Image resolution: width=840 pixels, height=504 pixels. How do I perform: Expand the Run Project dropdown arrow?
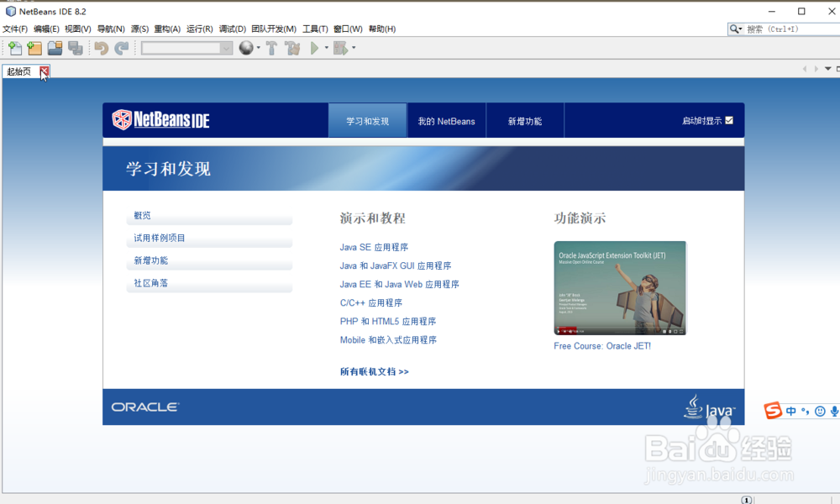click(326, 48)
